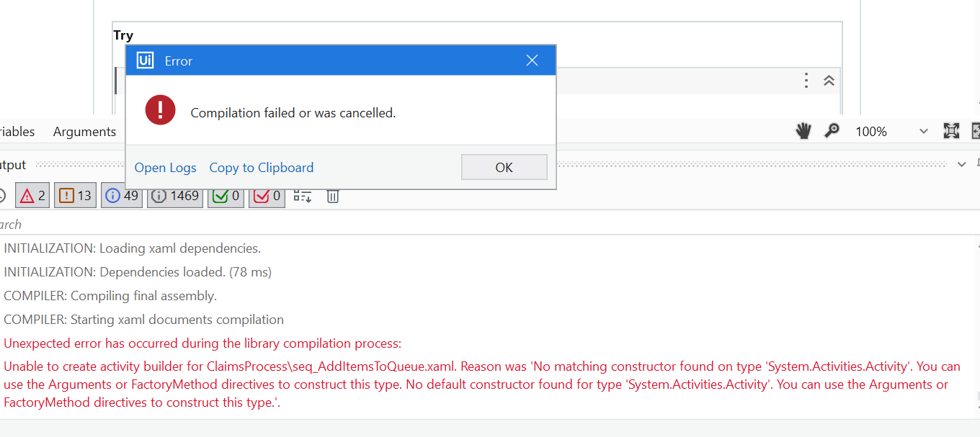Toggle the info filter showing 49
980x437 pixels.
click(122, 196)
